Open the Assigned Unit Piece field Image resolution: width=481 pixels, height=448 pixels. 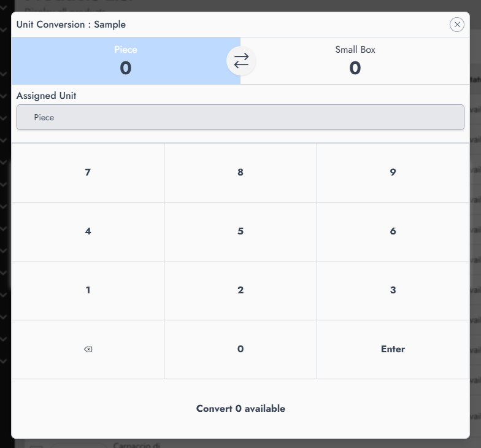click(240, 117)
